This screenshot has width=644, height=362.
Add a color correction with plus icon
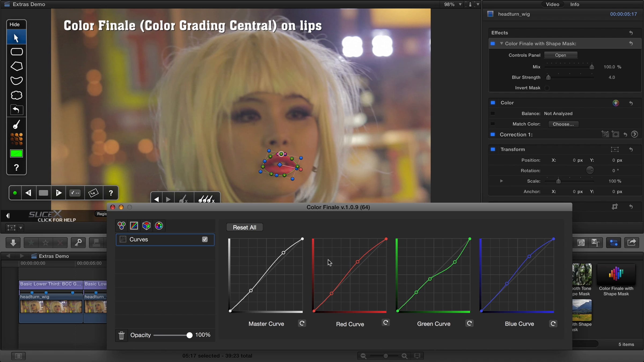616,103
